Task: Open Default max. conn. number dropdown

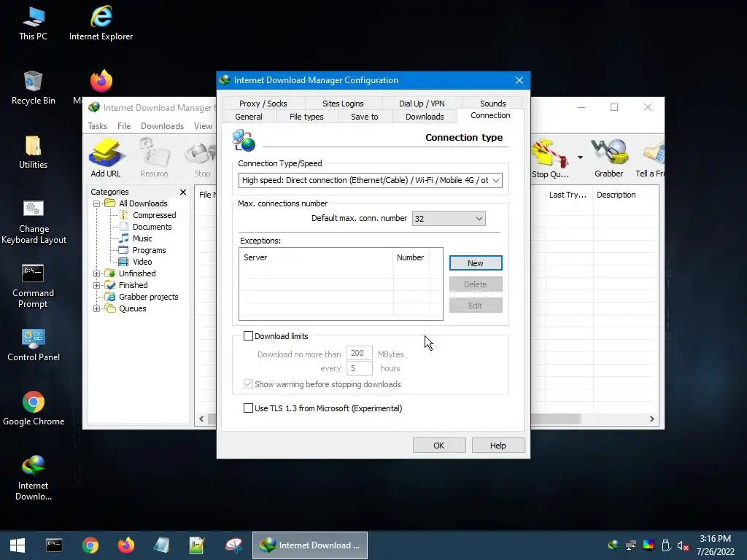Action: (x=449, y=219)
